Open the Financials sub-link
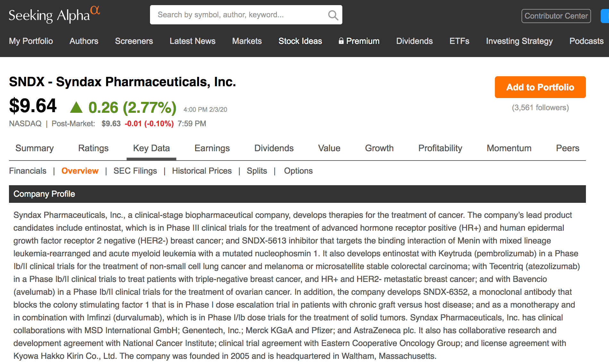Screen dimensions: 609x364 28,171
